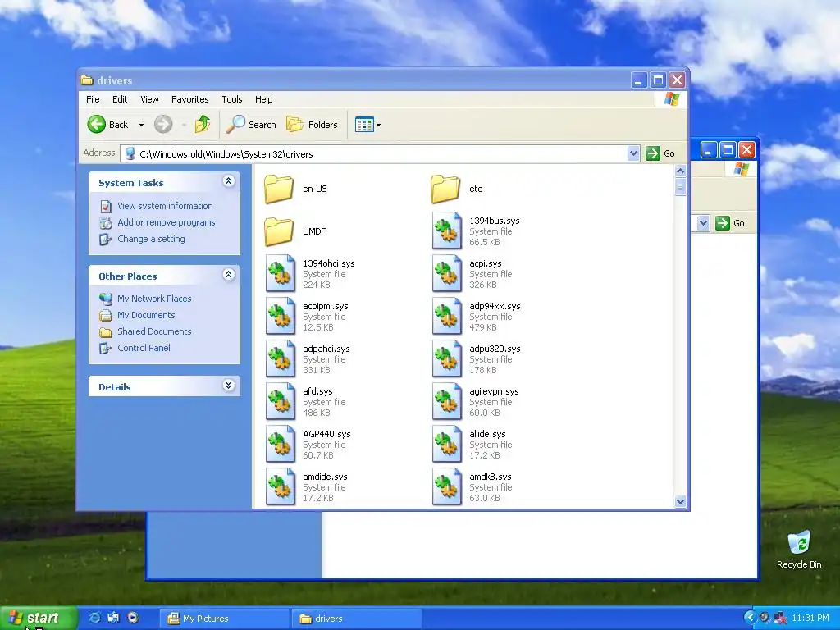Viewport: 840px width, 630px height.
Task: Click Add or remove programs link
Action: point(166,222)
